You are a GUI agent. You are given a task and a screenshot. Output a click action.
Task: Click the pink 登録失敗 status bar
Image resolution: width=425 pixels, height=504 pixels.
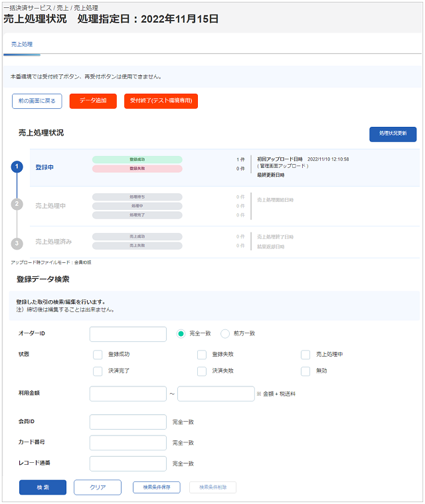137,169
